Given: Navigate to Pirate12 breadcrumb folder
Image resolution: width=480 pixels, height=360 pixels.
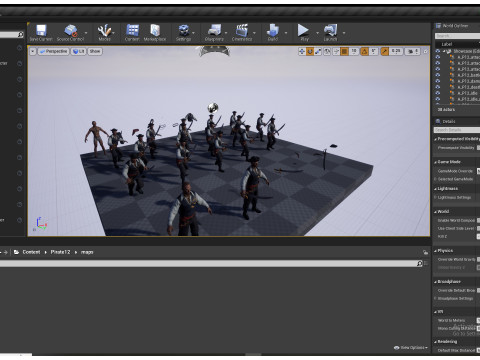Looking at the screenshot, I should pyautogui.click(x=60, y=252).
